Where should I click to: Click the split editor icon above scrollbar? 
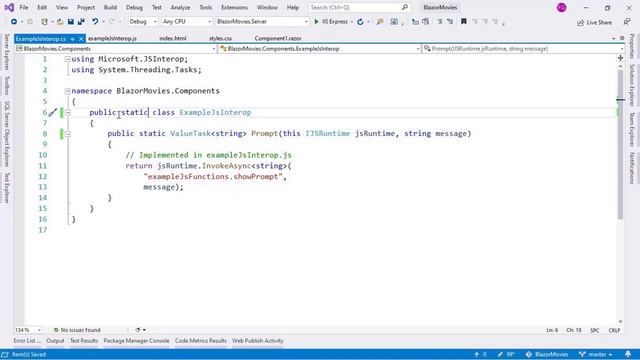click(620, 58)
